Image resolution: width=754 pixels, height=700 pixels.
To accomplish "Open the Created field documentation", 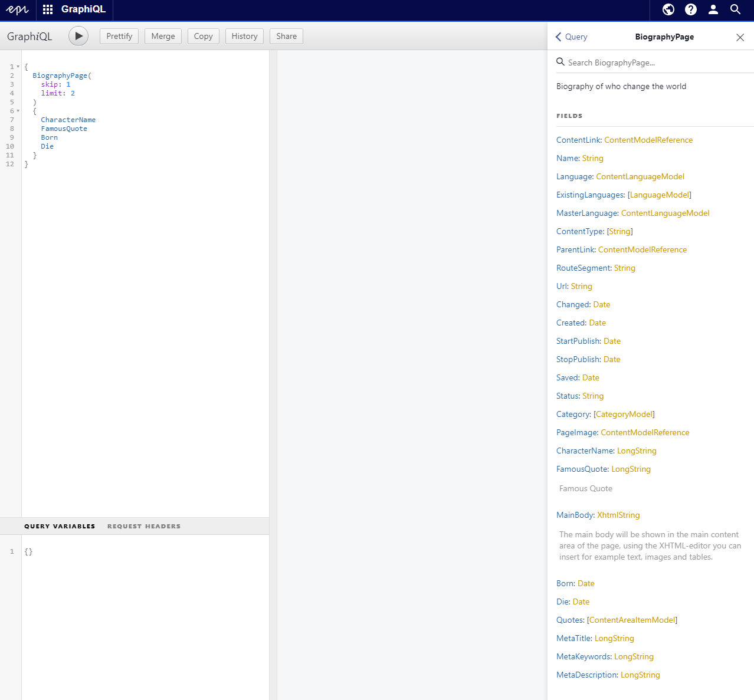I will (571, 323).
